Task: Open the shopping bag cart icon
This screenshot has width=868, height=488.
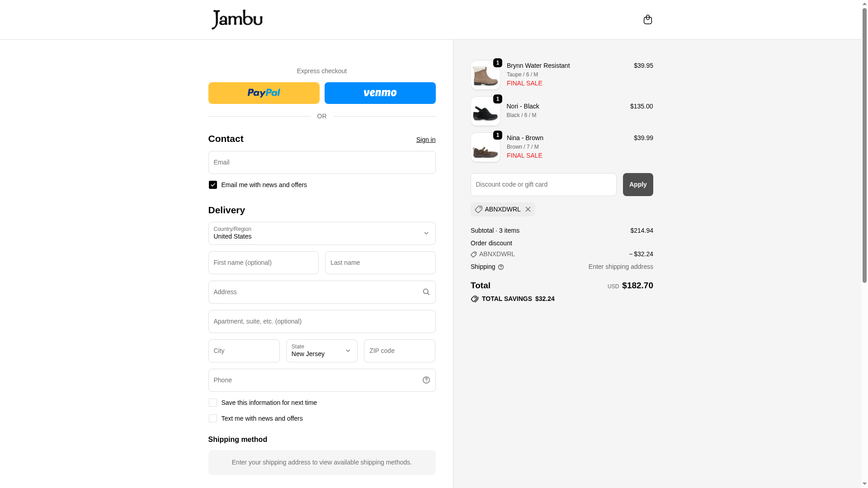Action: tap(647, 19)
